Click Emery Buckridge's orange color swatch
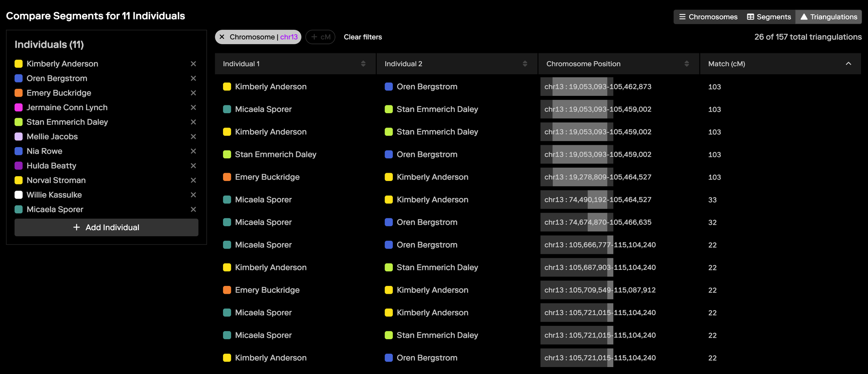The height and width of the screenshot is (374, 868). (19, 93)
